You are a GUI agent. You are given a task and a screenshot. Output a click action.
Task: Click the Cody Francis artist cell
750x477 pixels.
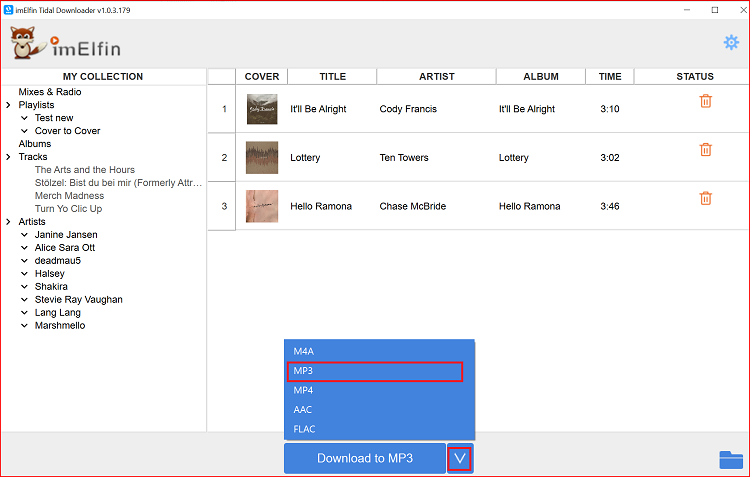(x=408, y=109)
